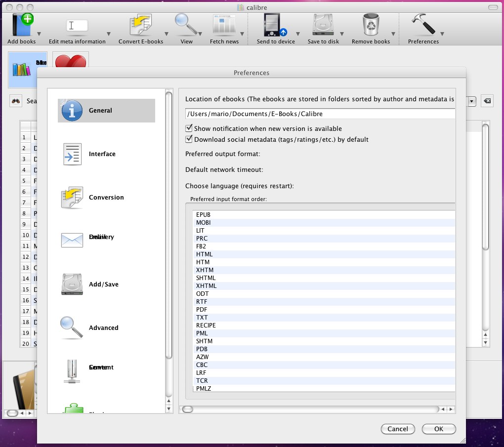Select RTF in input format list
504x447 pixels.
tap(324, 301)
